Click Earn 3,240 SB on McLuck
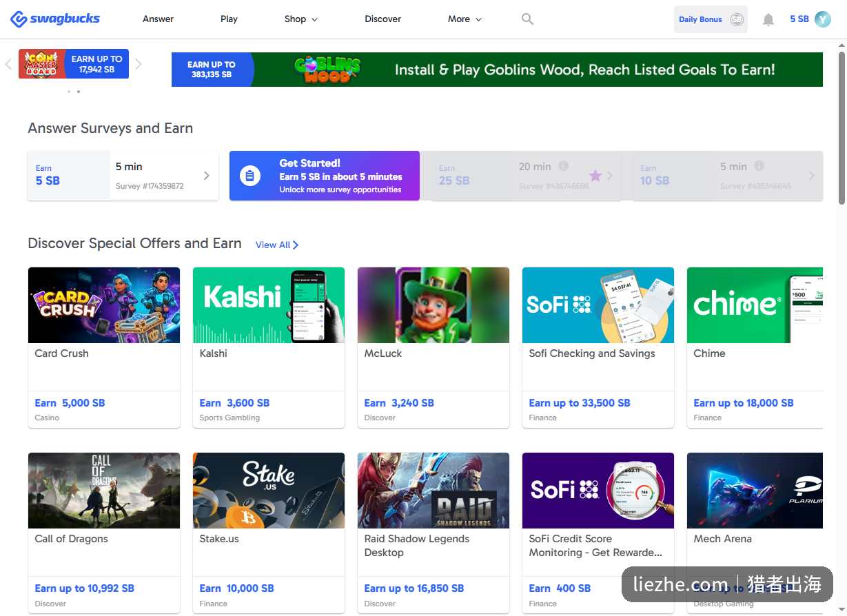This screenshot has height=616, width=847. pyautogui.click(x=399, y=403)
